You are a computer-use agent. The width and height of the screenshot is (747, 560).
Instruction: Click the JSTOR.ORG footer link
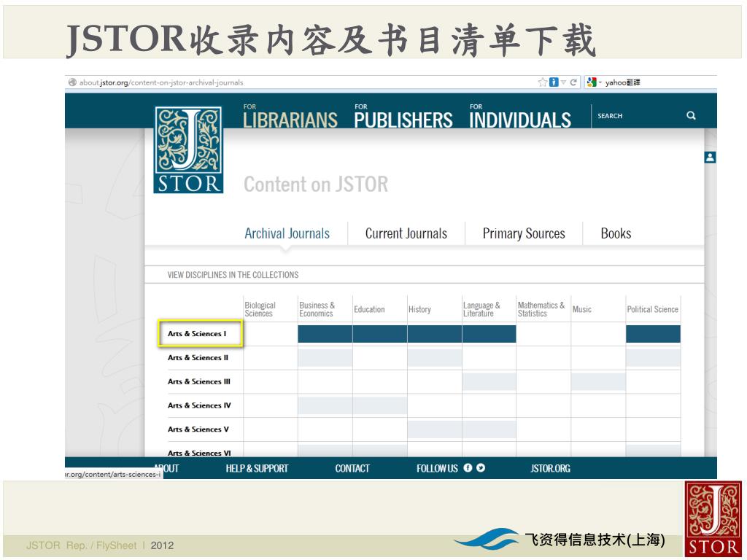click(x=550, y=468)
